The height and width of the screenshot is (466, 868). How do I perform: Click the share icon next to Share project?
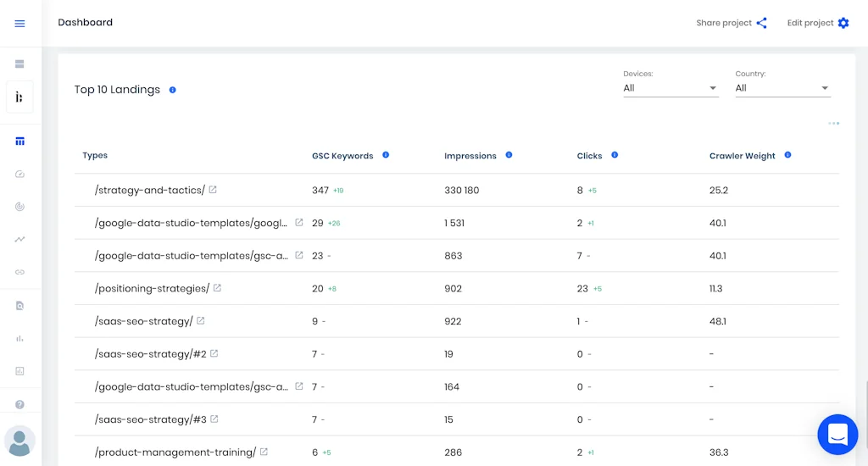point(762,23)
